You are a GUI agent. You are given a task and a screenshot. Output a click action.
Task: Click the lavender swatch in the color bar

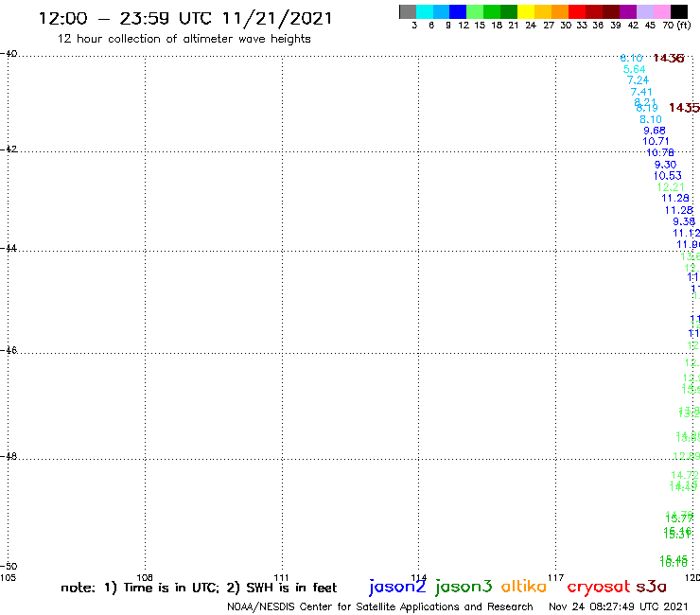click(644, 12)
